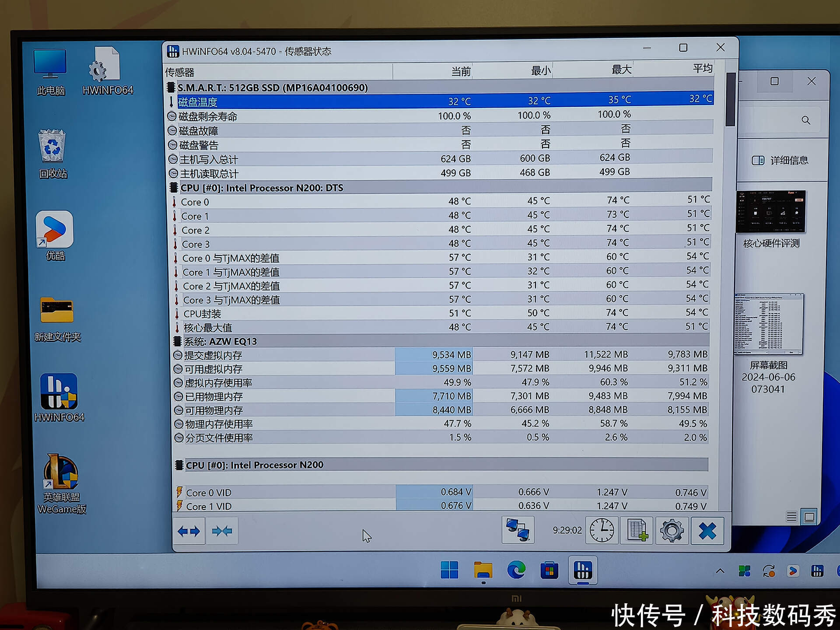This screenshot has width=840, height=630.
Task: Click the clock reset timer button
Action: [602, 531]
